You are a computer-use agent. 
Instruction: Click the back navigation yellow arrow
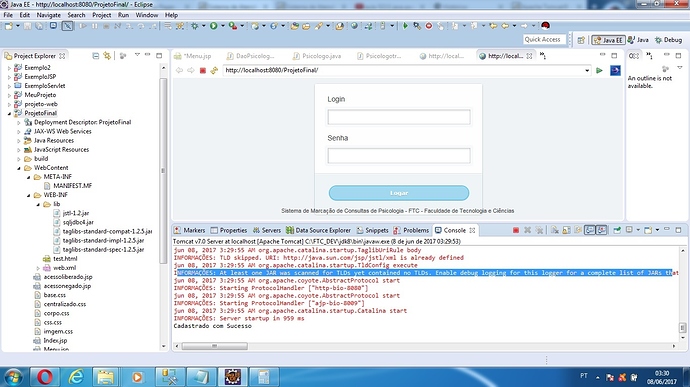[505, 26]
